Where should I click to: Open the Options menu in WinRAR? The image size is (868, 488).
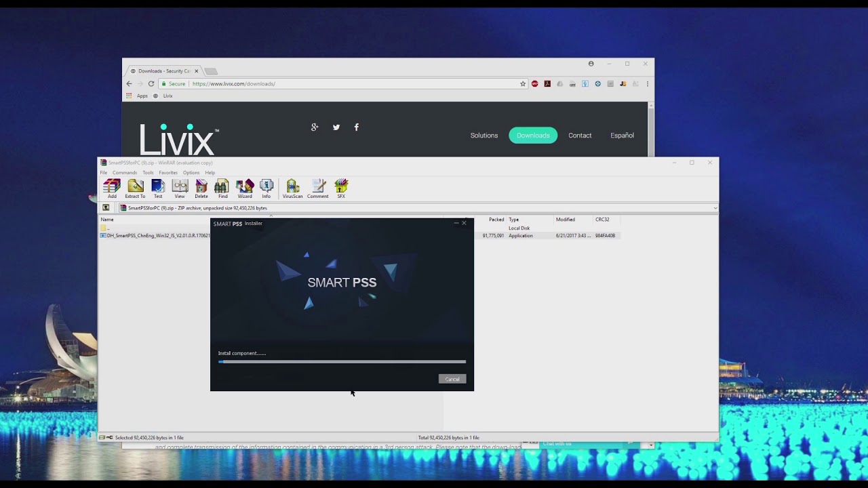pyautogui.click(x=191, y=173)
